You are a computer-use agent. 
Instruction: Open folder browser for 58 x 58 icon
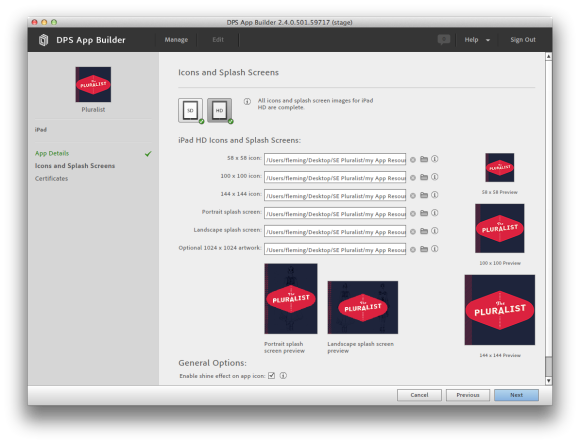424,159
